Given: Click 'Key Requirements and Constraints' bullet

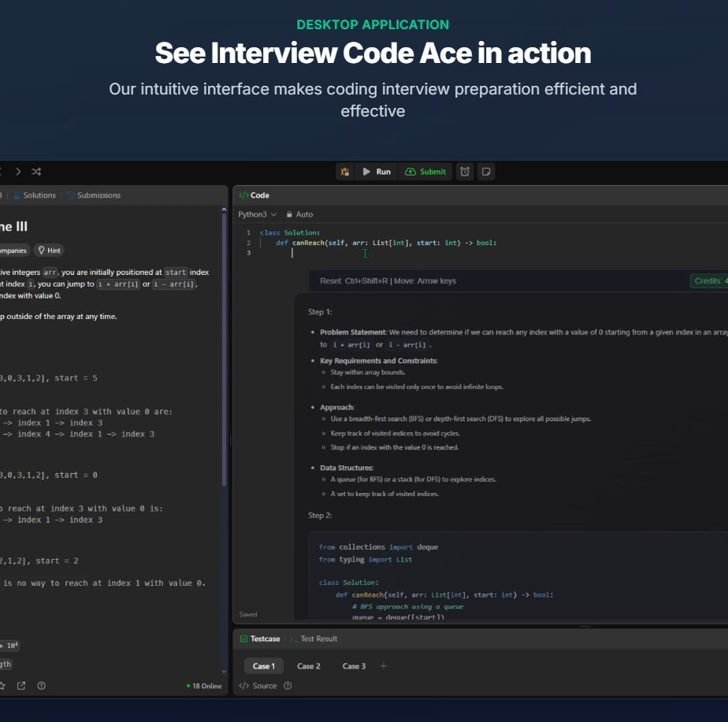Looking at the screenshot, I should [379, 361].
